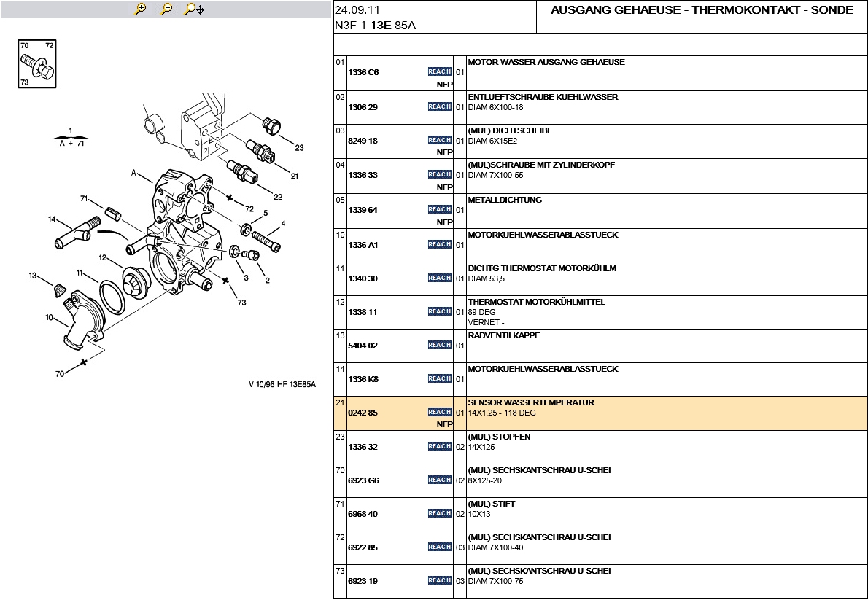Click callout number 12 in the diagram
The image size is (868, 608).
(103, 257)
